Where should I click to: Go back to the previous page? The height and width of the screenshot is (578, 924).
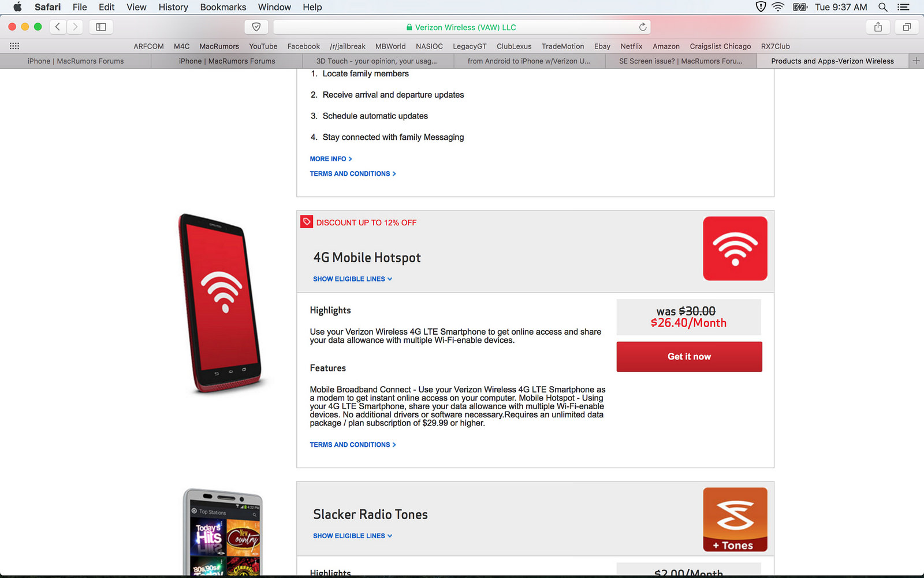(58, 27)
